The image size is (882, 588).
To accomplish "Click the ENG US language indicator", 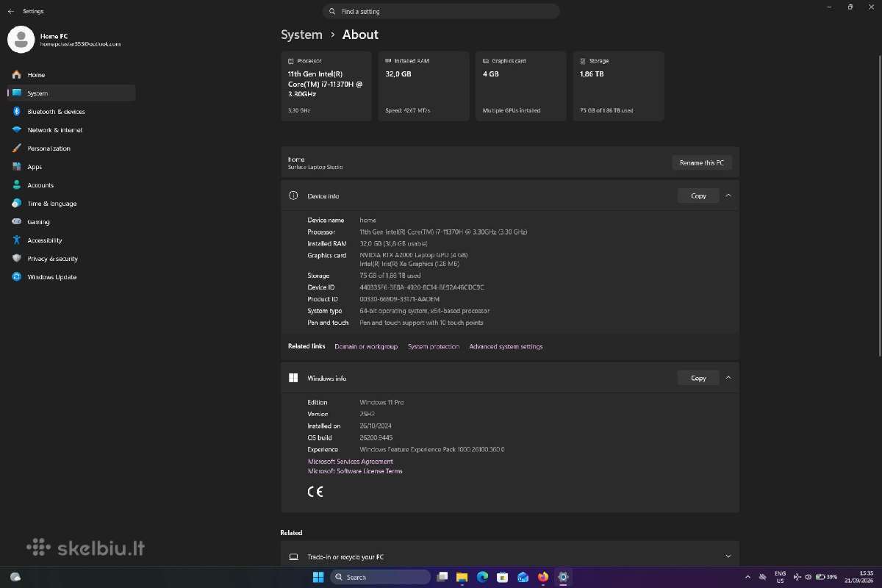I will click(781, 577).
